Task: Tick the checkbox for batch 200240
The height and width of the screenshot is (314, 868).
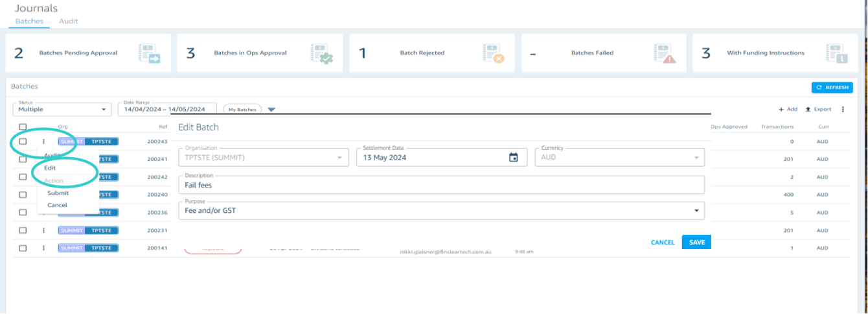Action: 23,195
